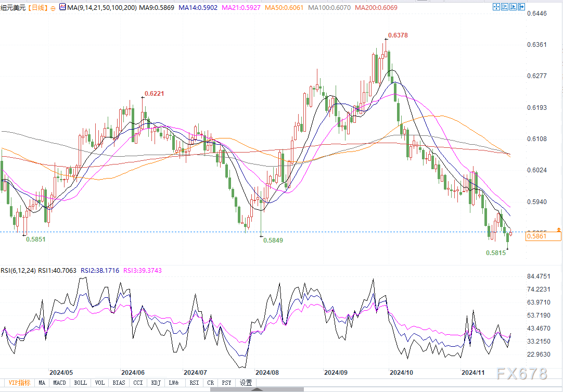Open 设置 settings button
The height and width of the screenshot is (392, 563).
click(246, 383)
